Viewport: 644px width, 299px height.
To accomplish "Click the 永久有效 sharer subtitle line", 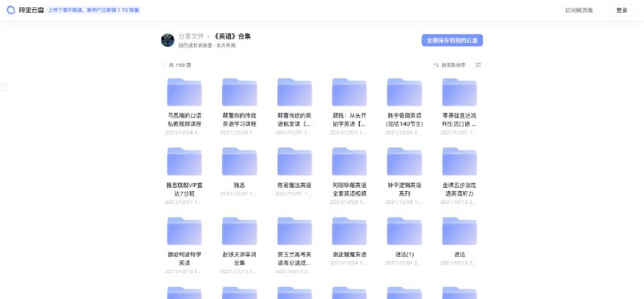I will tap(207, 46).
